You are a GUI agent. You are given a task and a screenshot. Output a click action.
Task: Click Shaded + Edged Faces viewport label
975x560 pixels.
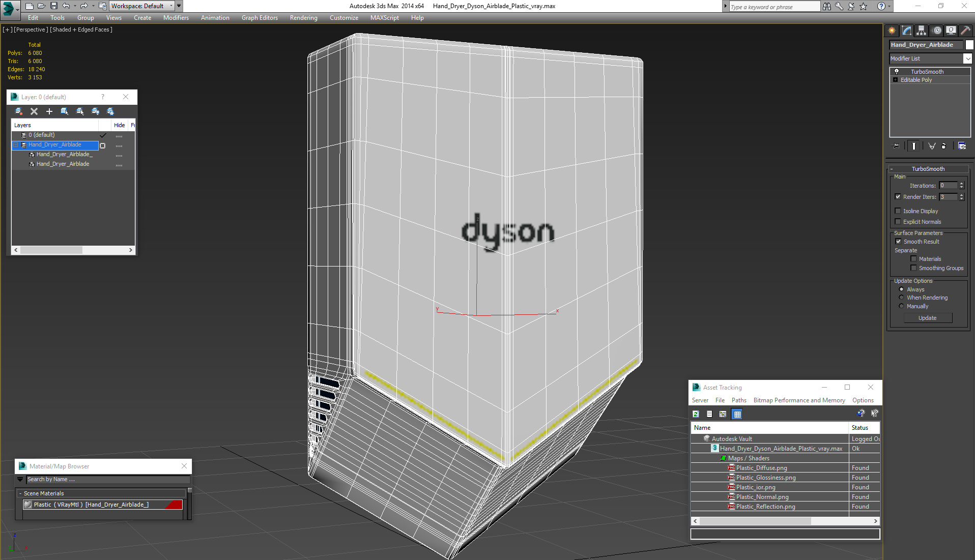click(81, 30)
